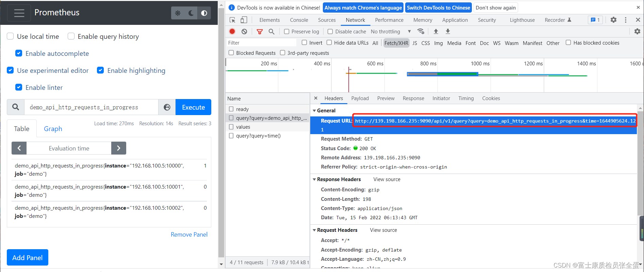Switch to the Response tab
This screenshot has width=644, height=272.
point(413,98)
